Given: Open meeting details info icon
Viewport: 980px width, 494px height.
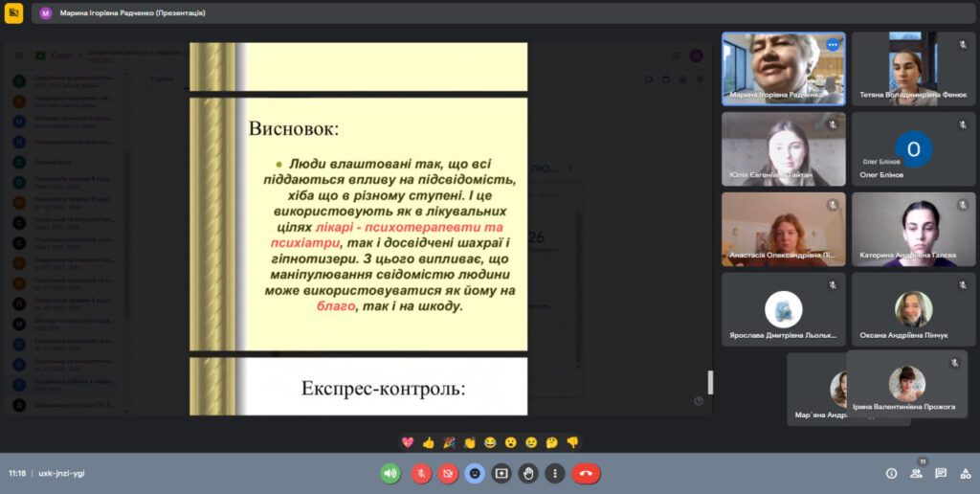Looking at the screenshot, I should (x=891, y=473).
